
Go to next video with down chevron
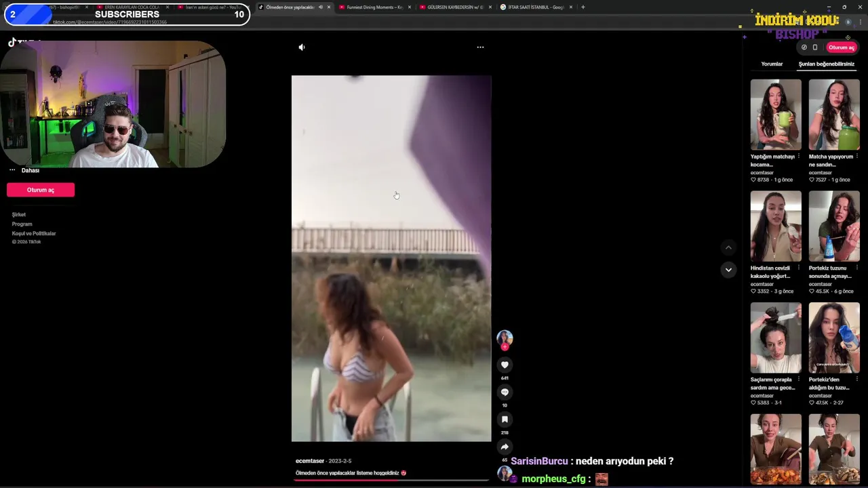pyautogui.click(x=728, y=270)
